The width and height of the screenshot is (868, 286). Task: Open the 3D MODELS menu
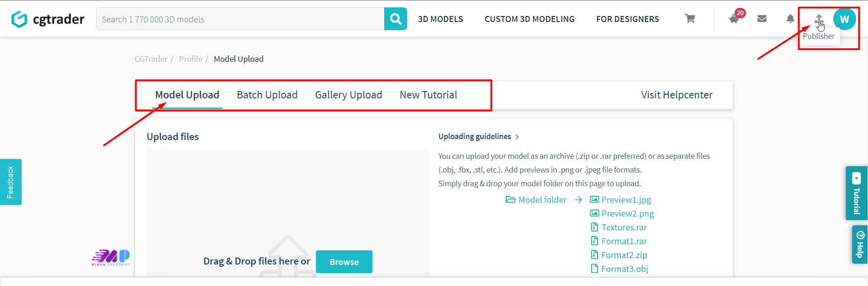[440, 19]
